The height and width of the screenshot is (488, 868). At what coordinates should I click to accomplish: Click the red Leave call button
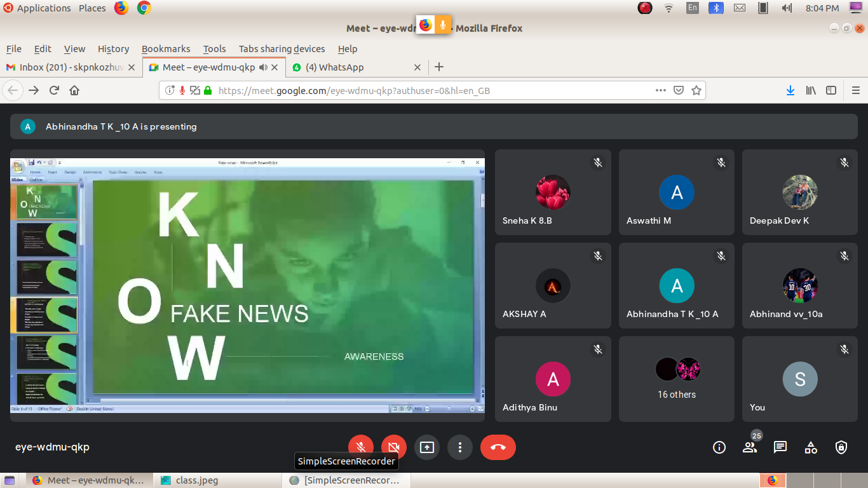pos(498,447)
